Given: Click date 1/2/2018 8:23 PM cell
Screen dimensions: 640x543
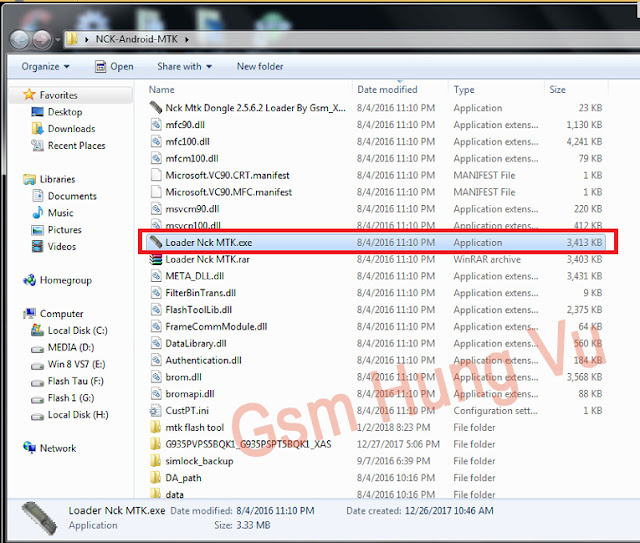Looking at the screenshot, I should coord(393,427).
